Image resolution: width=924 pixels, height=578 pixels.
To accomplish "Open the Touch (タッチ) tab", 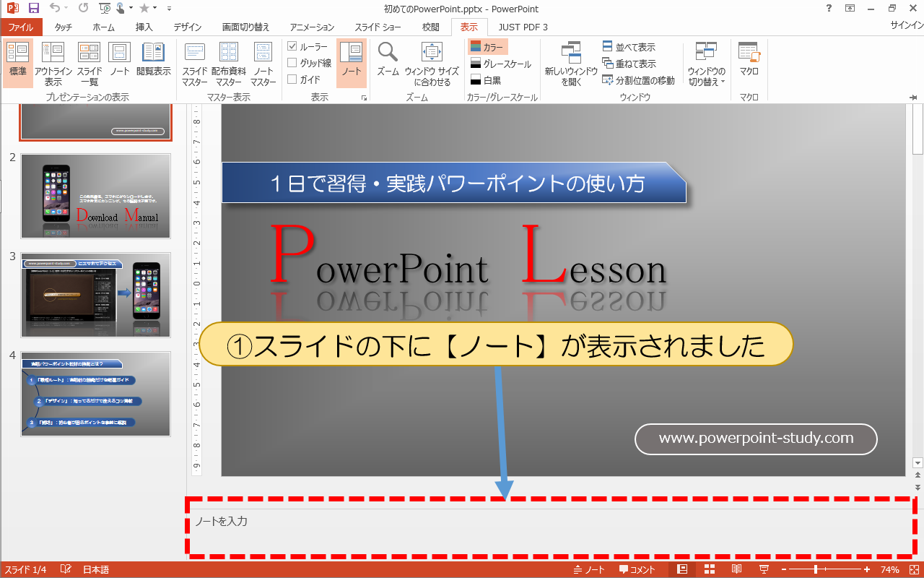I will coord(64,27).
